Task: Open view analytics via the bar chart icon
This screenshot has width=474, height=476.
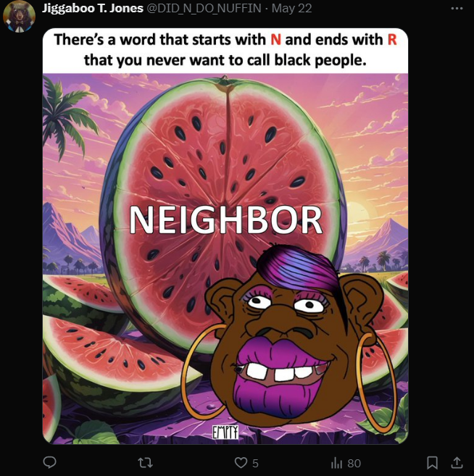Action: pos(336,463)
